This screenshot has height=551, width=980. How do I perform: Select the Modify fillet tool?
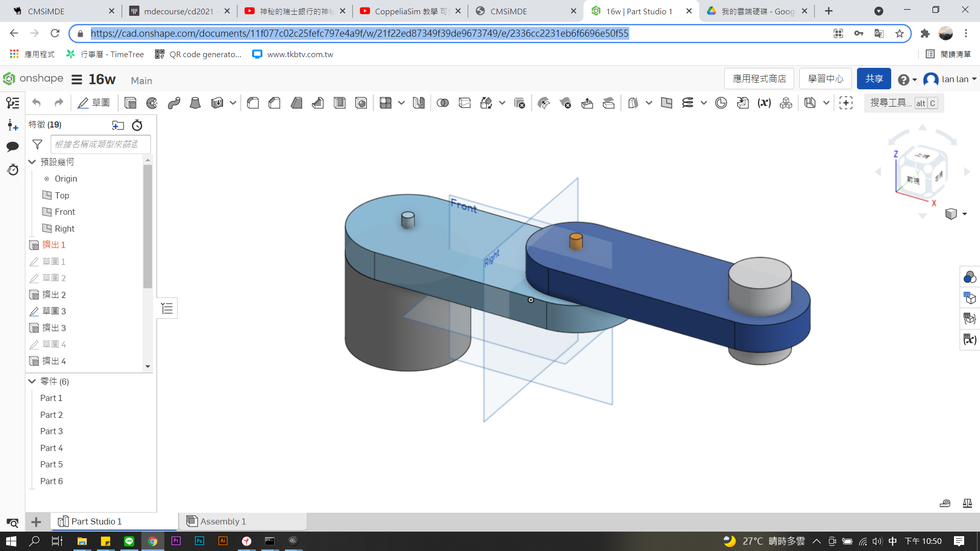pyautogui.click(x=544, y=103)
